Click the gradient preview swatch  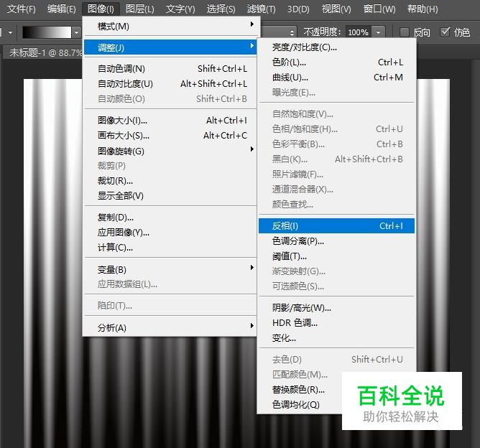47,32
